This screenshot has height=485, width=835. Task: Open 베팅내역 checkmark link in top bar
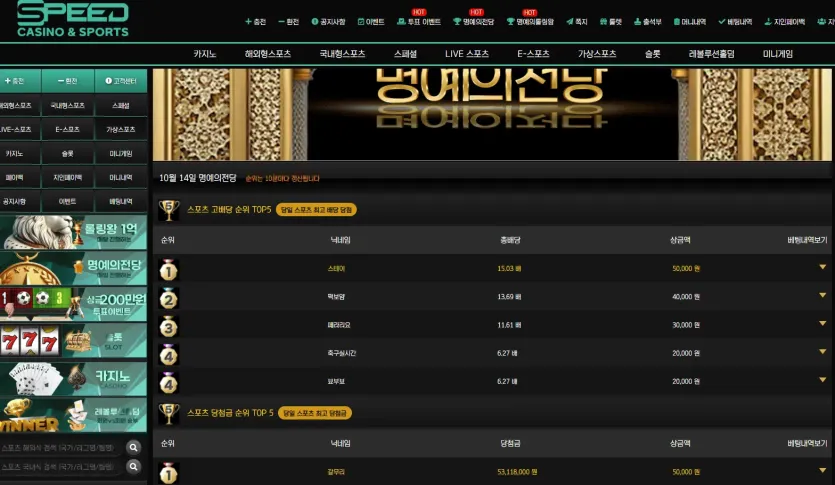(x=735, y=22)
